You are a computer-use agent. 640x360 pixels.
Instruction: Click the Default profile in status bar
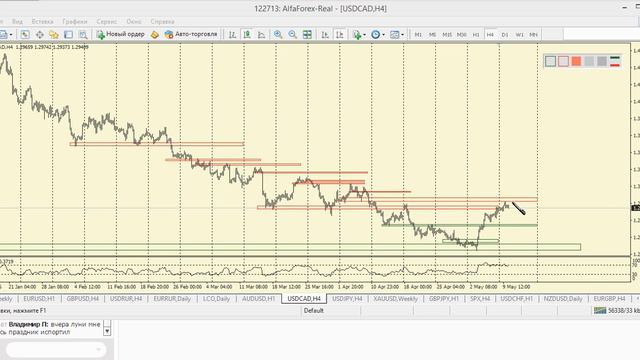(313, 311)
